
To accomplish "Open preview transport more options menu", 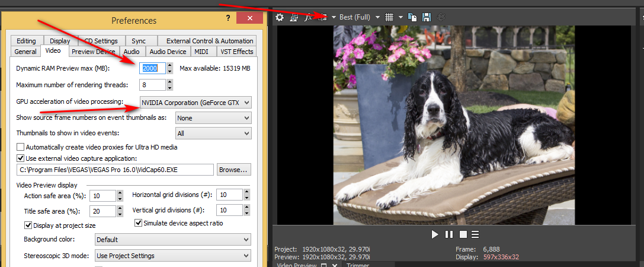I will pyautogui.click(x=475, y=234).
